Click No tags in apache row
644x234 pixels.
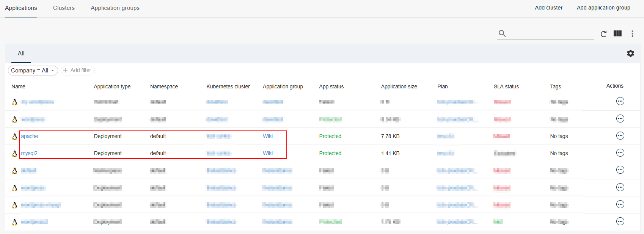pyautogui.click(x=559, y=136)
